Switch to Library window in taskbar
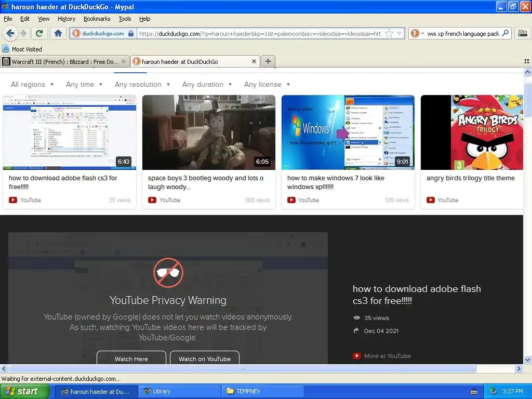Screen dimensions: 532x399 (179, 391)
